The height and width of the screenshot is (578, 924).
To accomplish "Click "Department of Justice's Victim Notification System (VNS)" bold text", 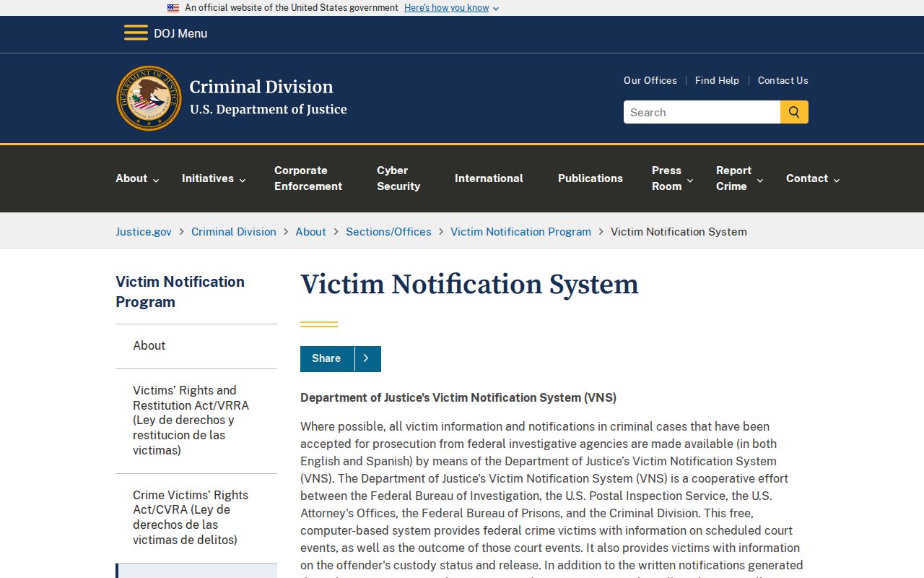I will (x=458, y=398).
